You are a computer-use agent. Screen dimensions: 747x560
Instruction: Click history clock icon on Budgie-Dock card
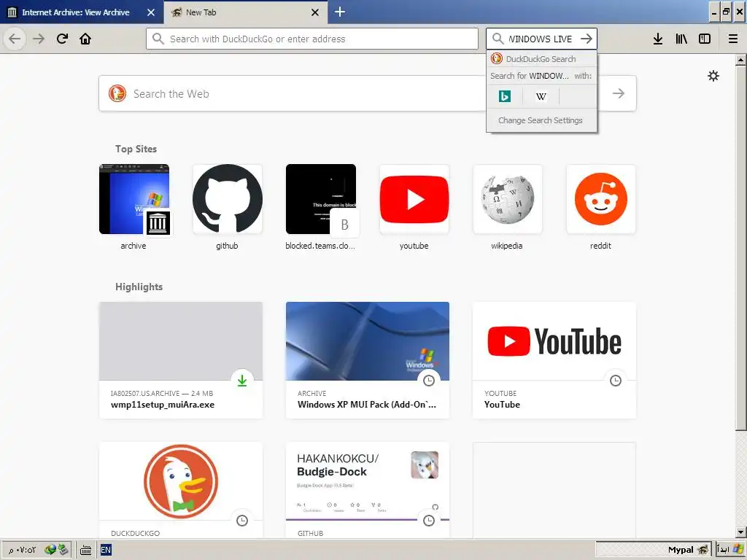click(429, 520)
